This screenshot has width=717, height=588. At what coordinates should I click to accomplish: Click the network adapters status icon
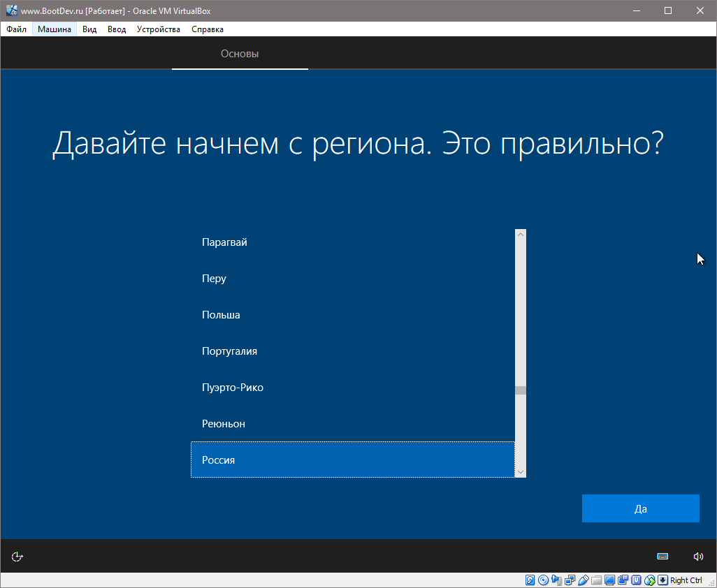coord(570,580)
